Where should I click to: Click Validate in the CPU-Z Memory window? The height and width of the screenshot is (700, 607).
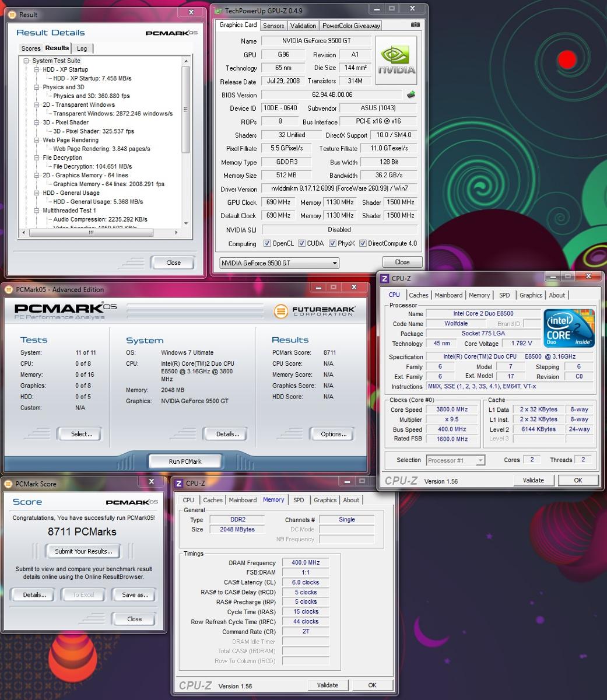tap(327, 685)
